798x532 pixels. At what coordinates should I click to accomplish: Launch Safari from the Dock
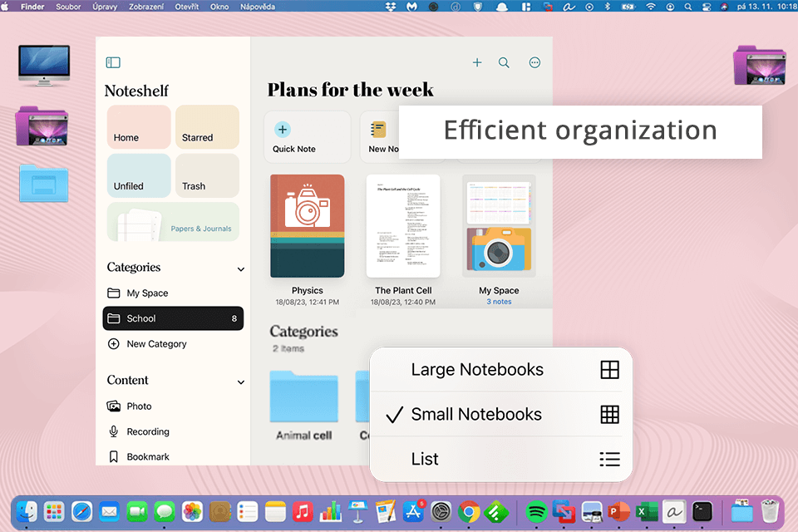(81, 512)
